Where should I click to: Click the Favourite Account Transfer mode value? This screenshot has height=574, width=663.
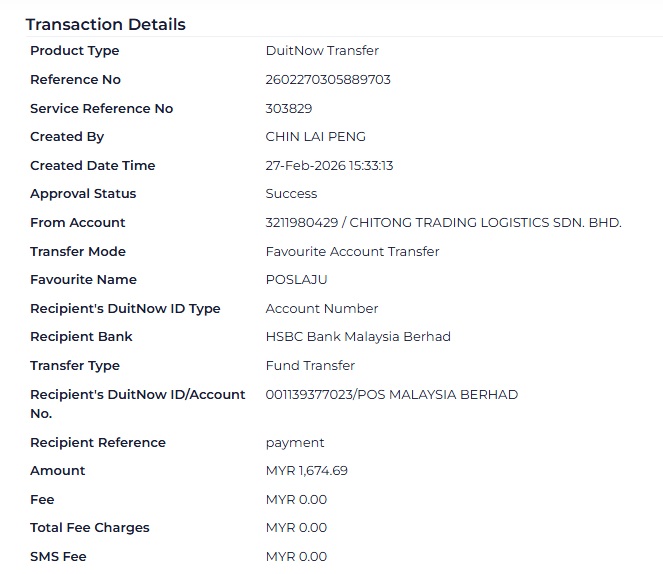[x=352, y=252]
